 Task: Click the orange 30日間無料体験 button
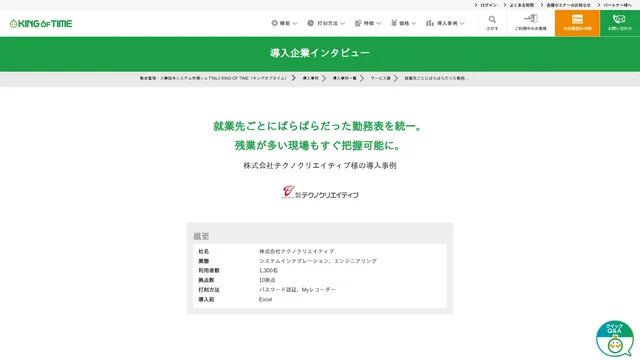[577, 23]
